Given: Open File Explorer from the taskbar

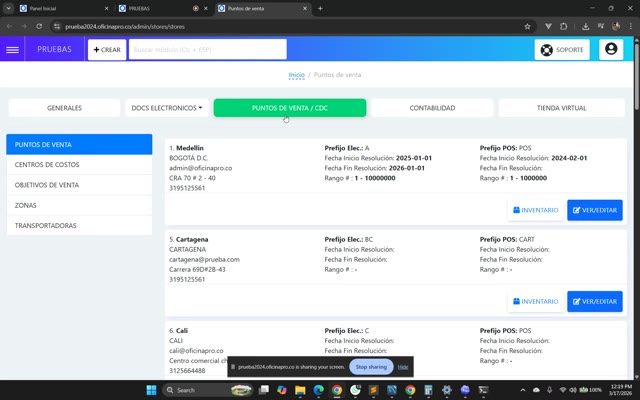Looking at the screenshot, I should [300, 390].
